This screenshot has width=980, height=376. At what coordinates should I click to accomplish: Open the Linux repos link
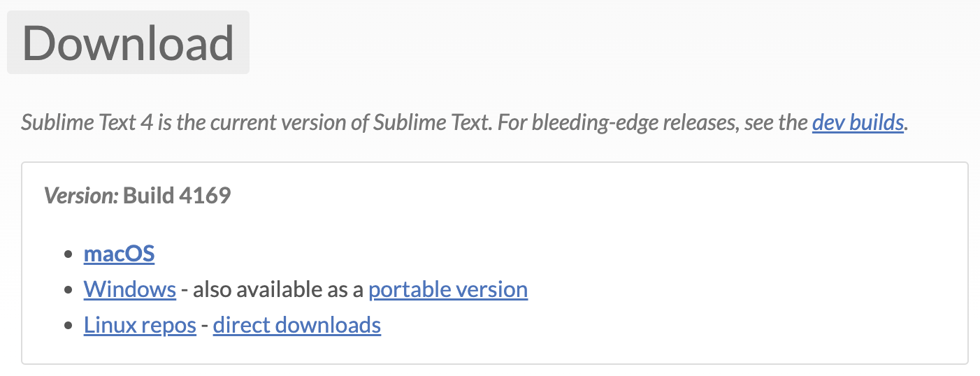pyautogui.click(x=140, y=325)
